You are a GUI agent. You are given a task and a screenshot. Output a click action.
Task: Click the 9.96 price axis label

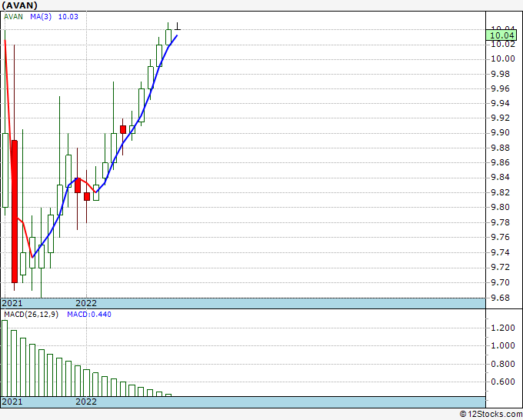click(x=501, y=88)
